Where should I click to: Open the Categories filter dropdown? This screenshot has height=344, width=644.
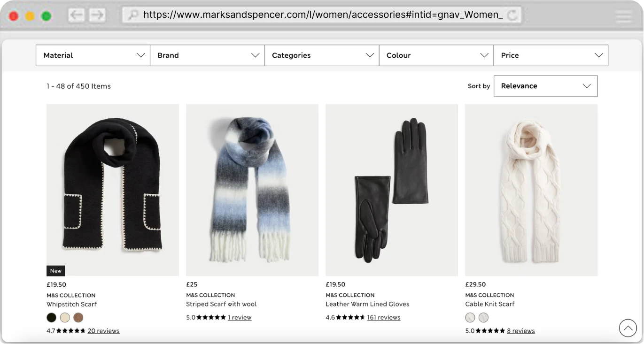point(322,55)
